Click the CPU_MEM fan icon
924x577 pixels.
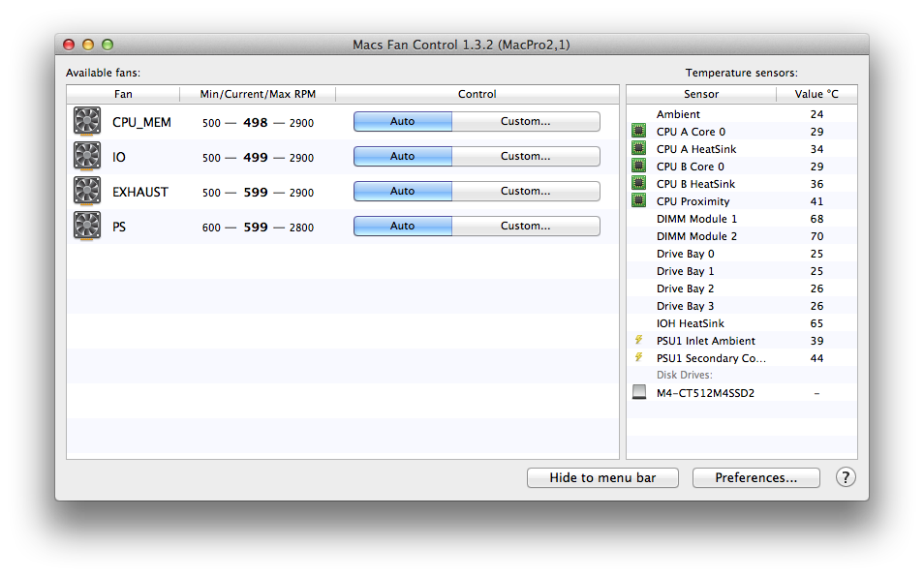click(87, 121)
